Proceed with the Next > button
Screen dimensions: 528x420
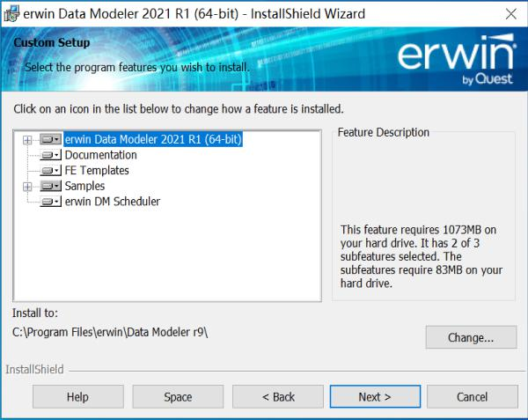tap(375, 397)
